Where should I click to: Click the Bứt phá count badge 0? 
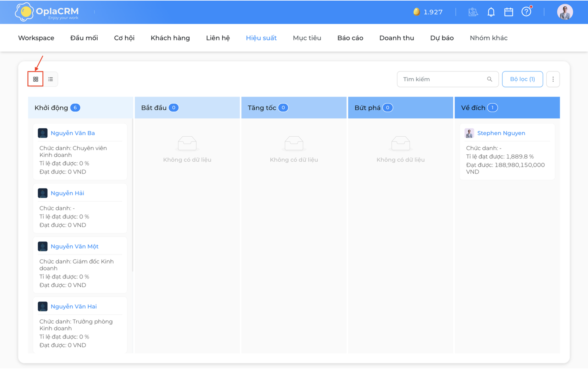coord(388,108)
